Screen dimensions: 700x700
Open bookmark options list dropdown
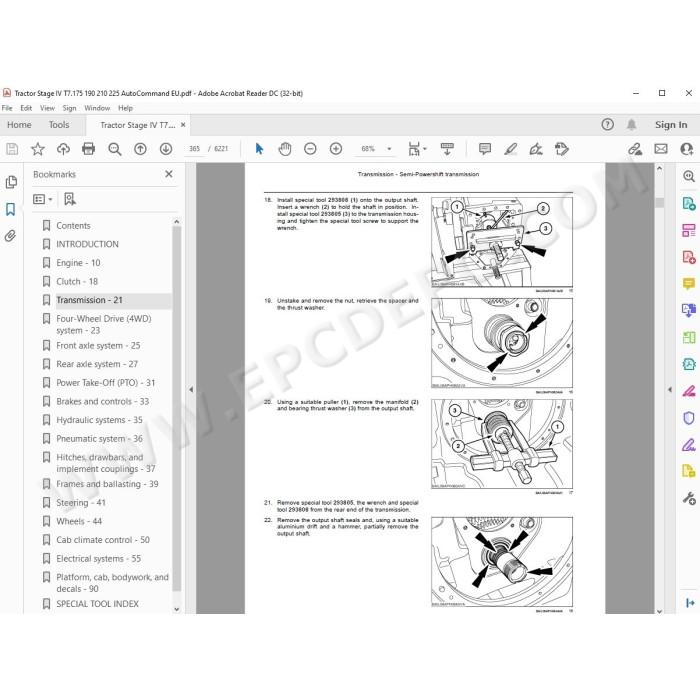pyautogui.click(x=43, y=199)
